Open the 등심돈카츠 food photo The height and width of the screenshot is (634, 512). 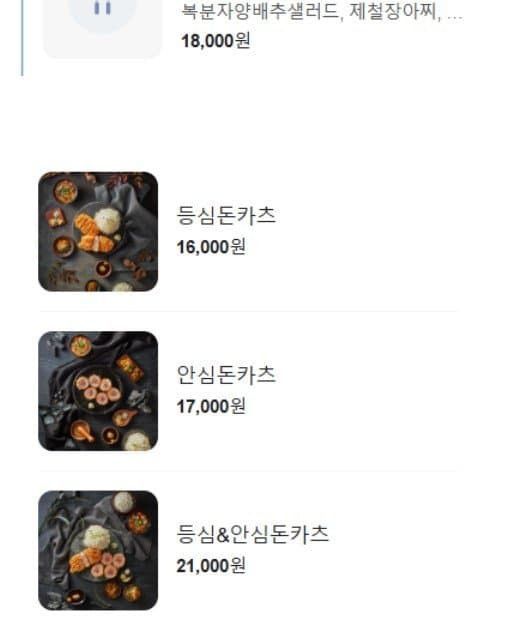click(x=98, y=232)
